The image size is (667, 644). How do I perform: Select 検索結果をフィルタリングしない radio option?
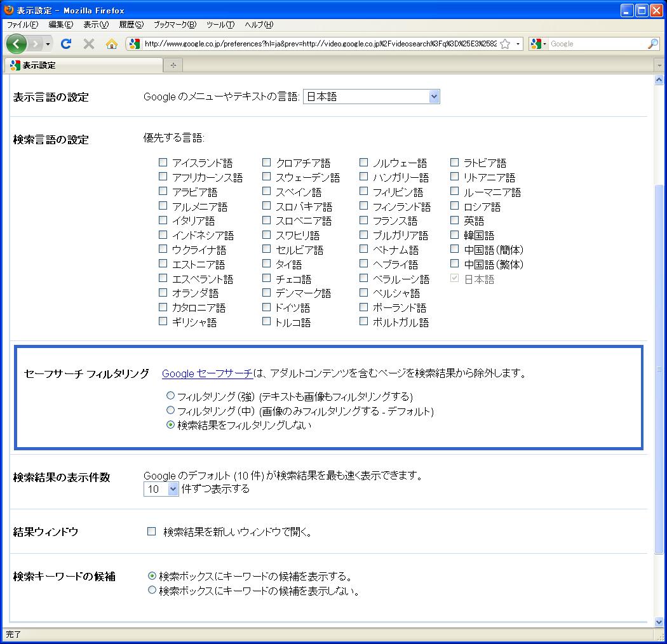[x=171, y=424]
